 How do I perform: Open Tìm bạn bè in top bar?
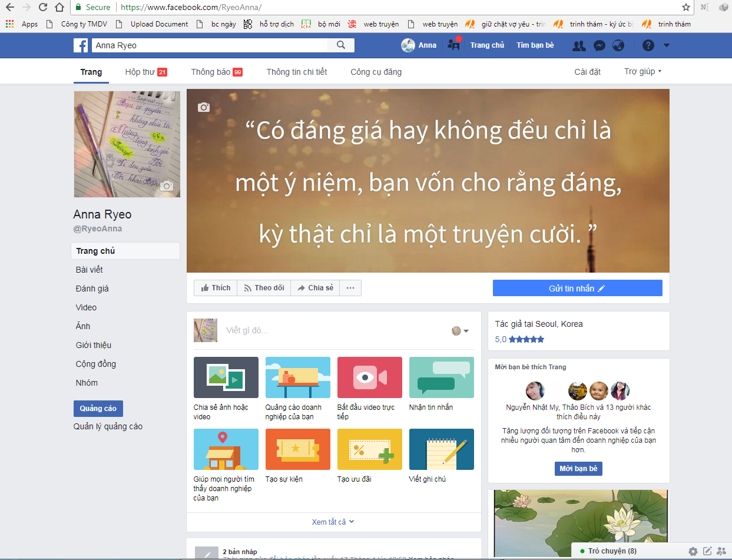pos(535,45)
